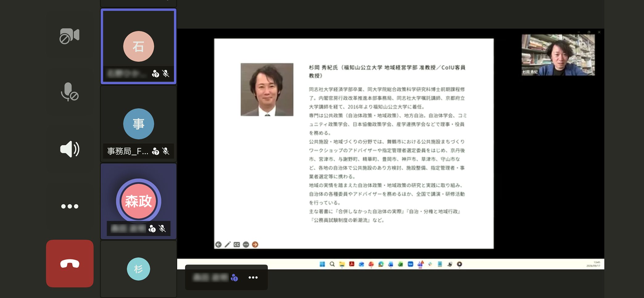
Task: Click the speaker webcam video thumbnail
Action: (558, 55)
